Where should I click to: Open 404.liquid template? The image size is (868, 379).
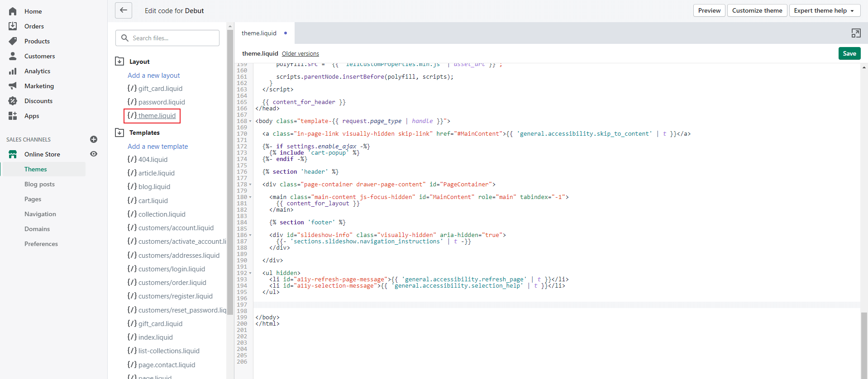click(148, 160)
